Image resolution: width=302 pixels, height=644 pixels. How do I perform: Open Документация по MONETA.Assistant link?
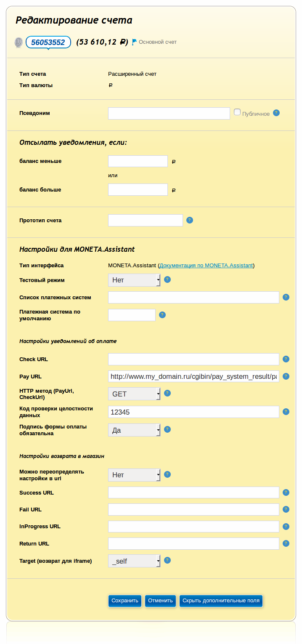pos(206,266)
